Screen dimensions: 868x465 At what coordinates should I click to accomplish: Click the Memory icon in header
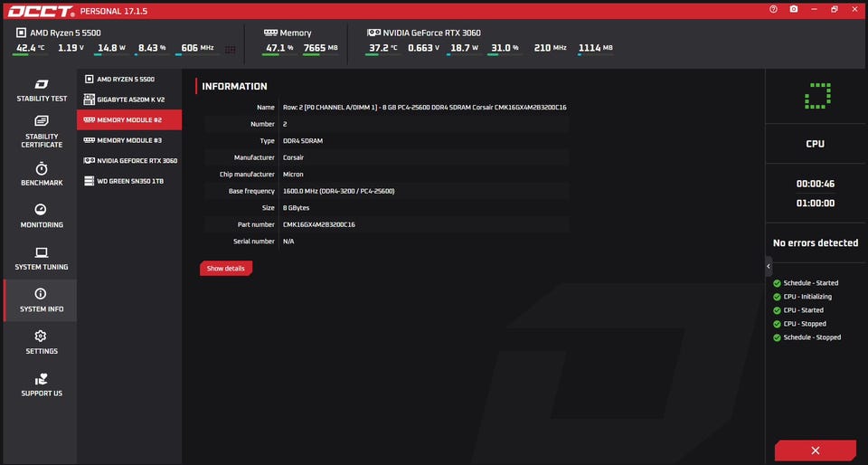coord(270,33)
